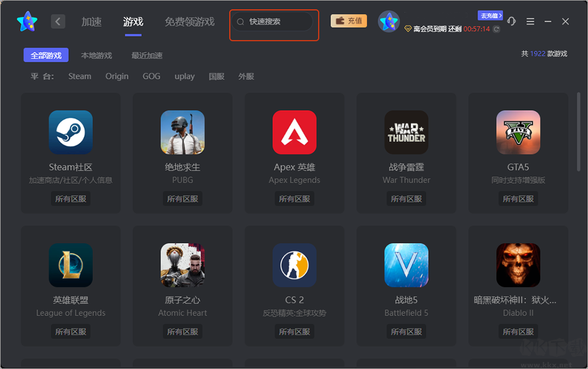This screenshot has height=369, width=588.
Task: Click the 共 1922 款游戏 count
Action: 544,54
